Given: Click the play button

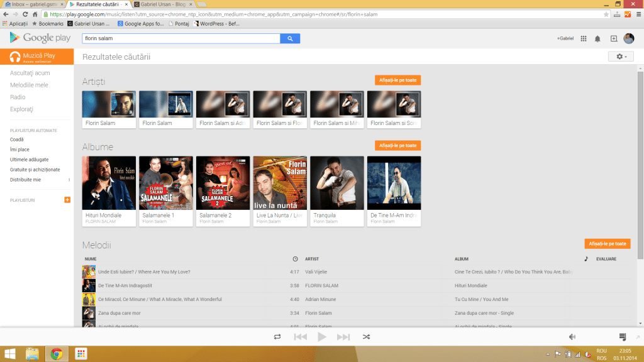Looking at the screenshot, I should coord(322,337).
